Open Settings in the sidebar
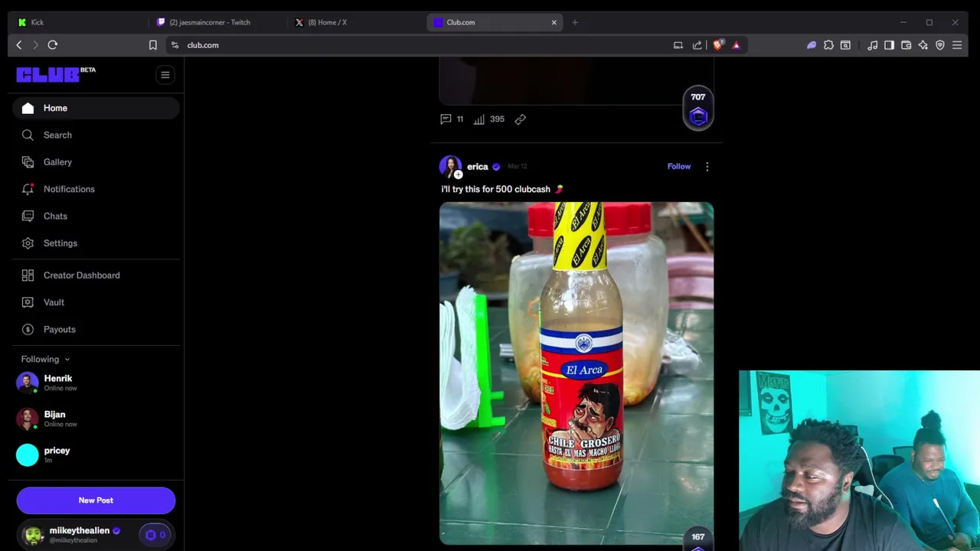980x551 pixels. pyautogui.click(x=96, y=243)
